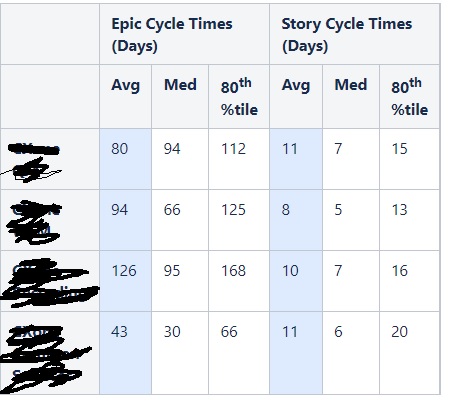This screenshot has width=456, height=407.
Task: Click the Epic Avg cell showing 126
Action: [125, 281]
